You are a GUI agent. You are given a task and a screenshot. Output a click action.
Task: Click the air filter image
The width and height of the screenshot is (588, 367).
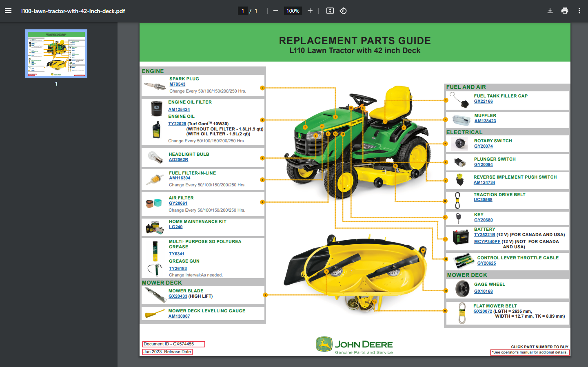153,203
